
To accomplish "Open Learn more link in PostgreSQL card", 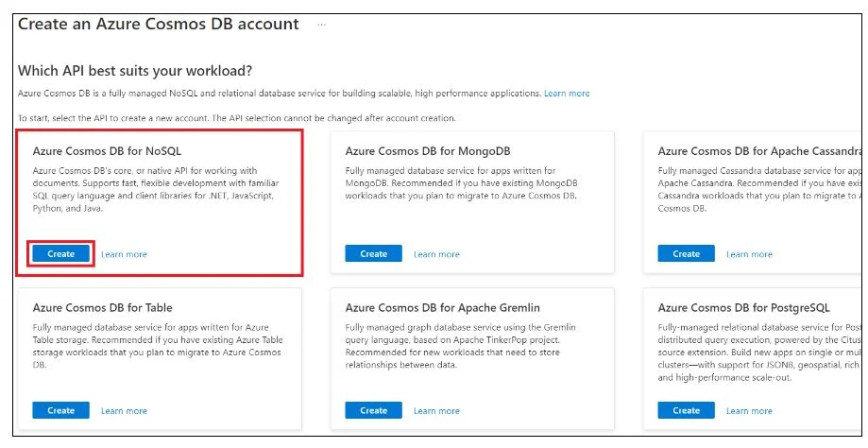I will pos(749,411).
